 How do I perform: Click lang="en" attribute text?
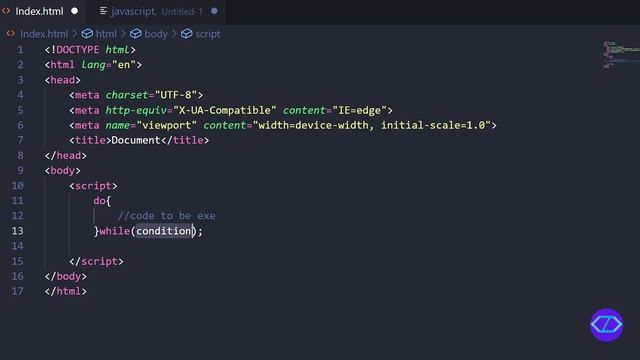click(108, 65)
